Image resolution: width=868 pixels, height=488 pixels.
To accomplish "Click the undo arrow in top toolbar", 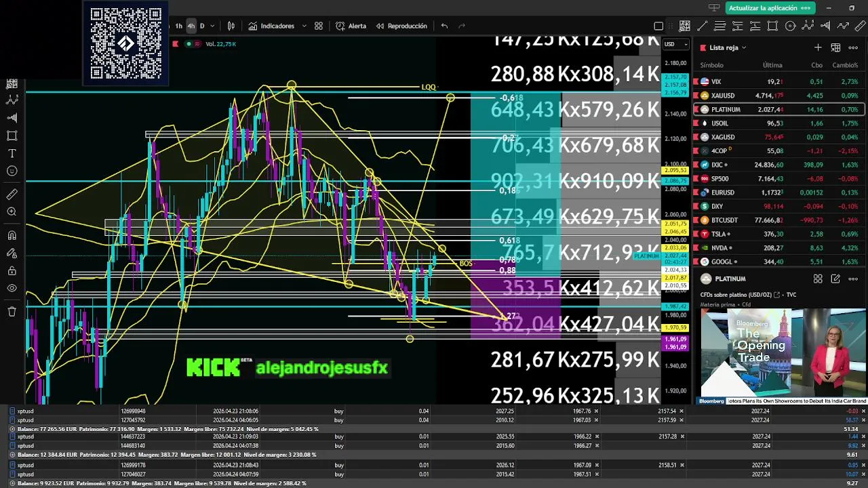I will 444,26.
